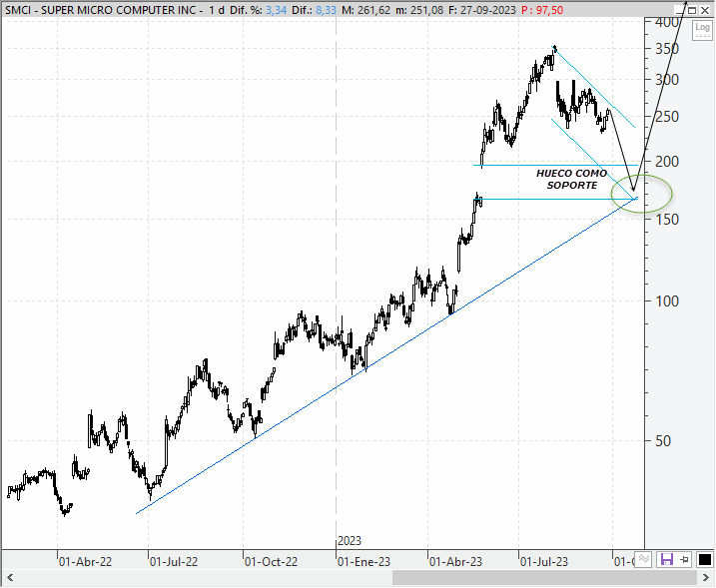
Task: Click the double-chevron expand icon
Action: 644,559
